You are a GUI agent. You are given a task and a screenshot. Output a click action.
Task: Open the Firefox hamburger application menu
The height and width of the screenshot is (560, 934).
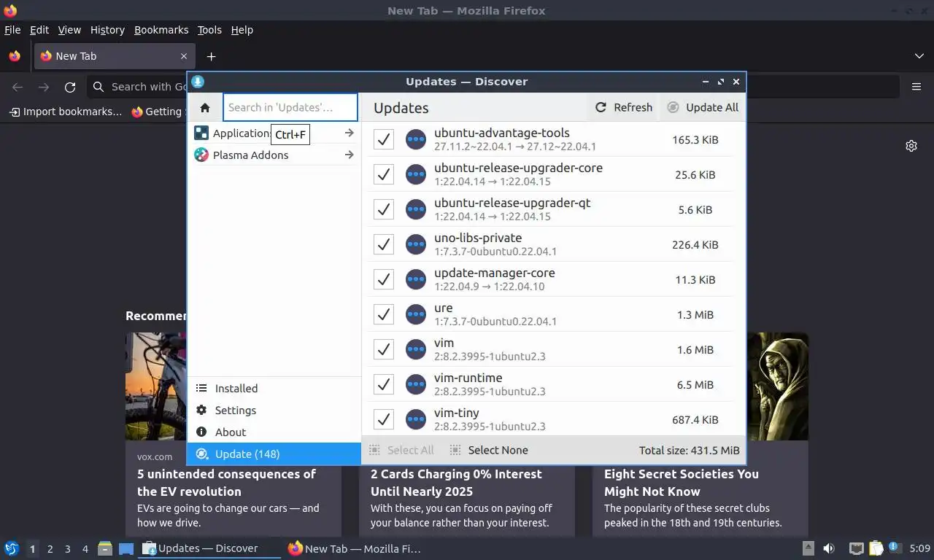click(916, 87)
